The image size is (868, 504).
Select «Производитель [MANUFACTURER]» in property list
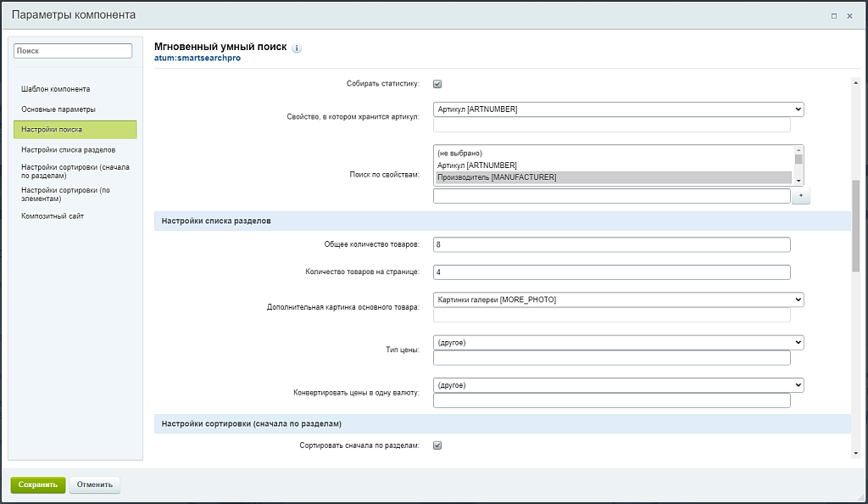[614, 177]
